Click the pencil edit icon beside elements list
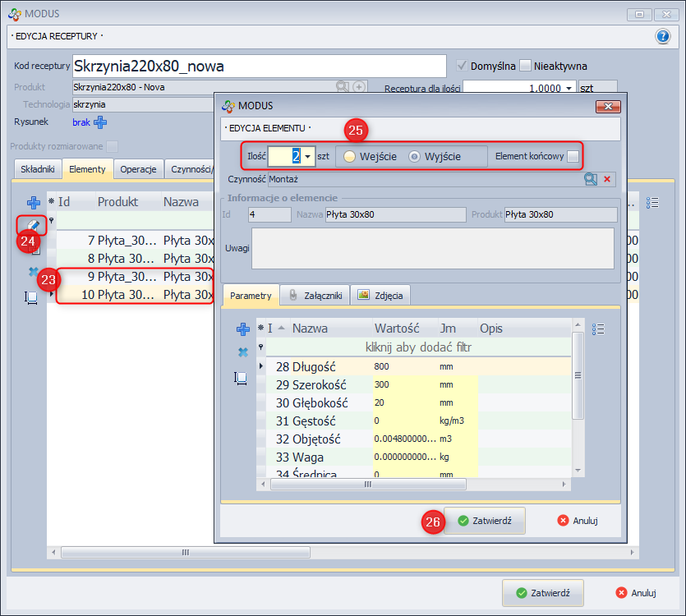Image resolution: width=686 pixels, height=616 pixels. tap(33, 225)
